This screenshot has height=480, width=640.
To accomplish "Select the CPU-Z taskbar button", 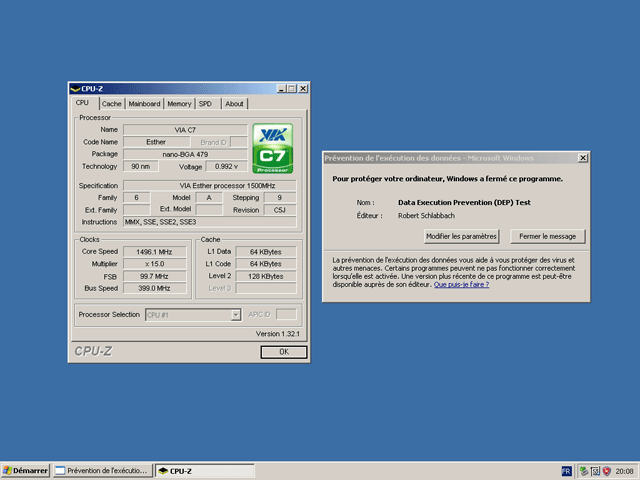I will 205,471.
